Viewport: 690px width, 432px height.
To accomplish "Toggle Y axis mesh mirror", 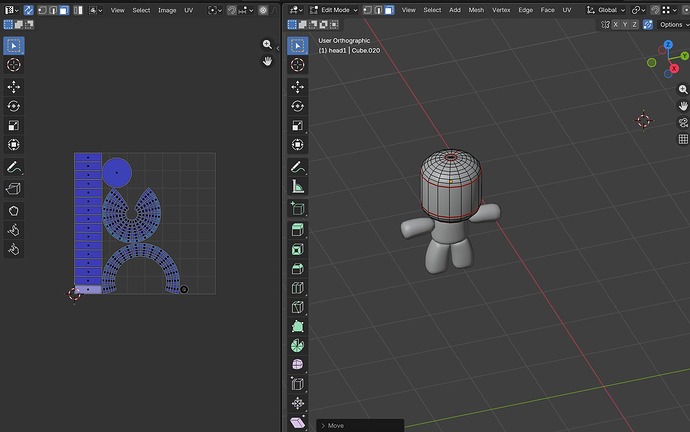I will [x=625, y=25].
